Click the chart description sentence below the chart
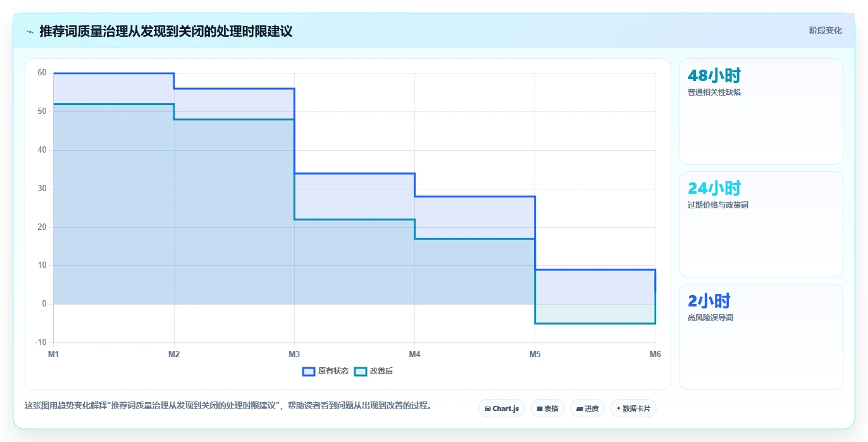 point(228,406)
